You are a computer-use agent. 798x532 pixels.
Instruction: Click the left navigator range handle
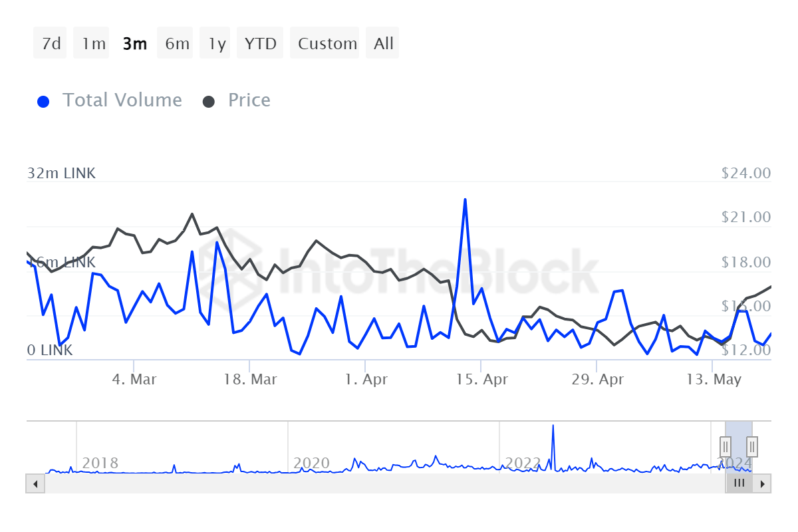[x=726, y=445]
